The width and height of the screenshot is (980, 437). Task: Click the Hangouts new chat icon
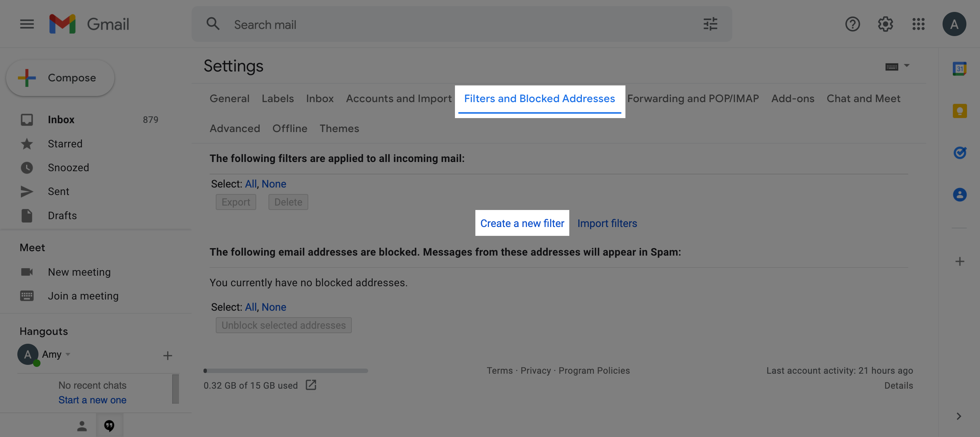(167, 355)
